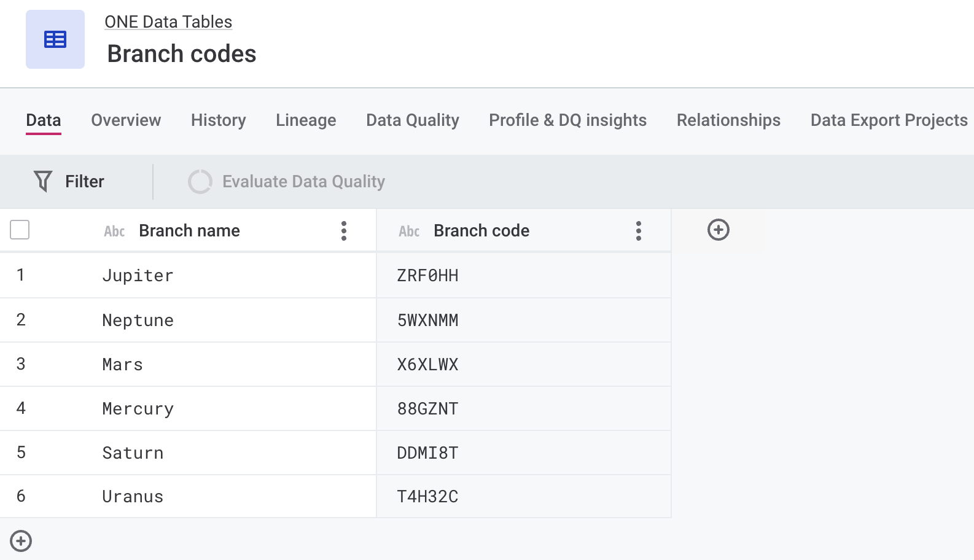The height and width of the screenshot is (560, 974).
Task: Click Abc type icon in Branch name header
Action: coord(114,231)
